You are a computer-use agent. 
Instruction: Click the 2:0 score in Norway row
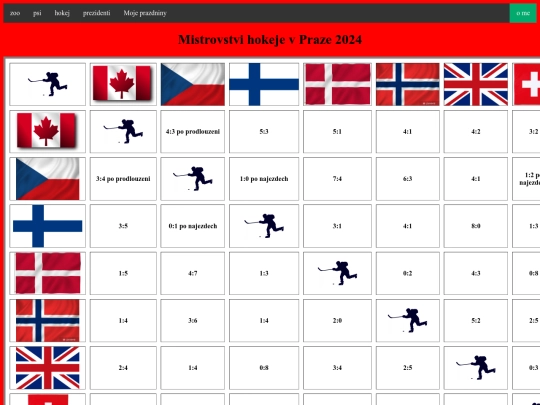coord(337,320)
